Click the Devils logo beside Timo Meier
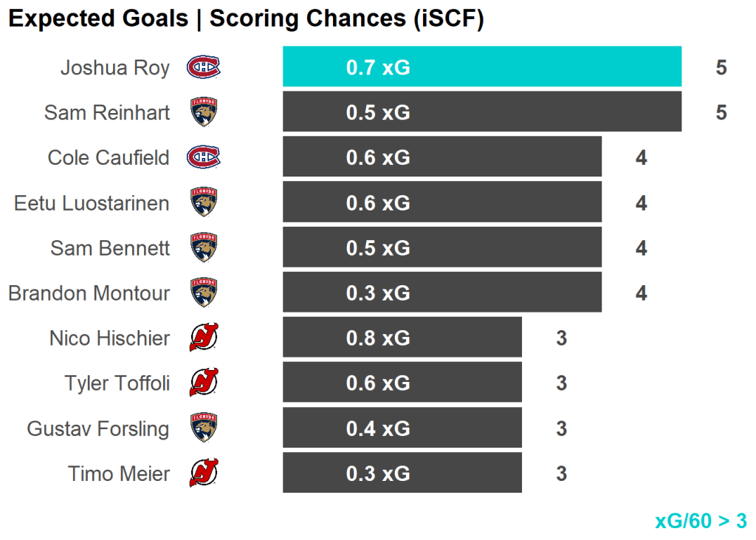This screenshot has width=756, height=540. click(x=204, y=474)
